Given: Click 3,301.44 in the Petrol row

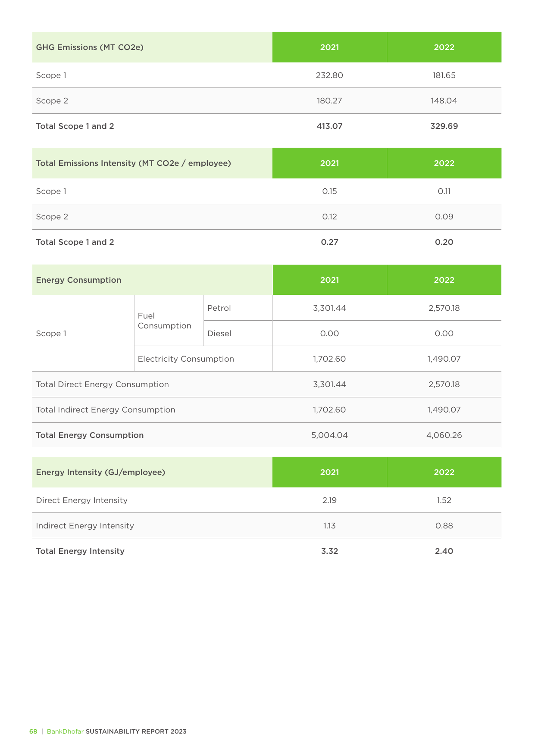Looking at the screenshot, I should [x=329, y=308].
